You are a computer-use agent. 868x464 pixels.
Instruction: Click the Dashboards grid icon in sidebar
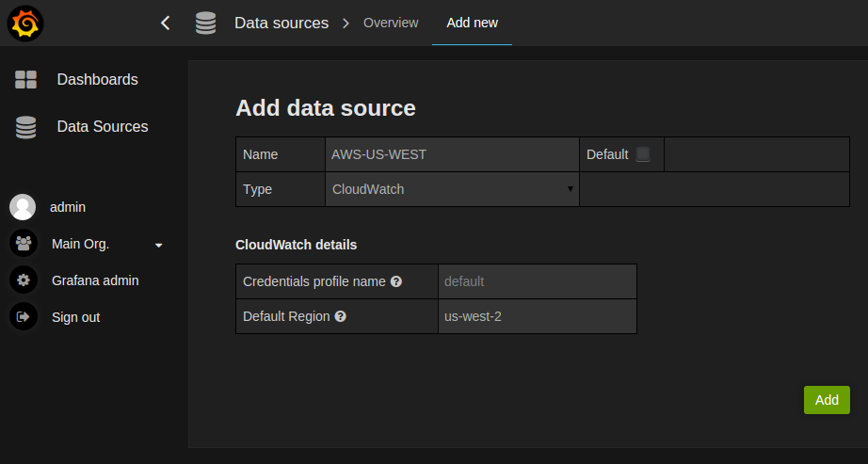coord(25,80)
